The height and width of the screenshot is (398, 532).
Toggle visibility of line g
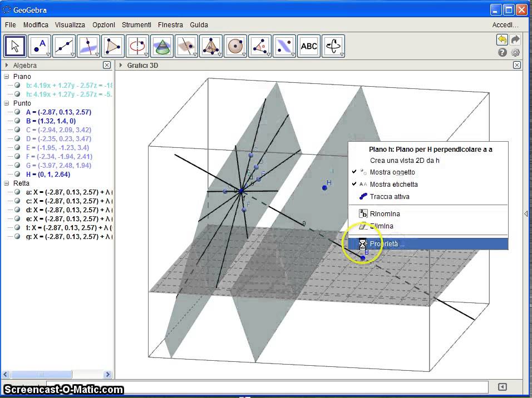pyautogui.click(x=17, y=237)
